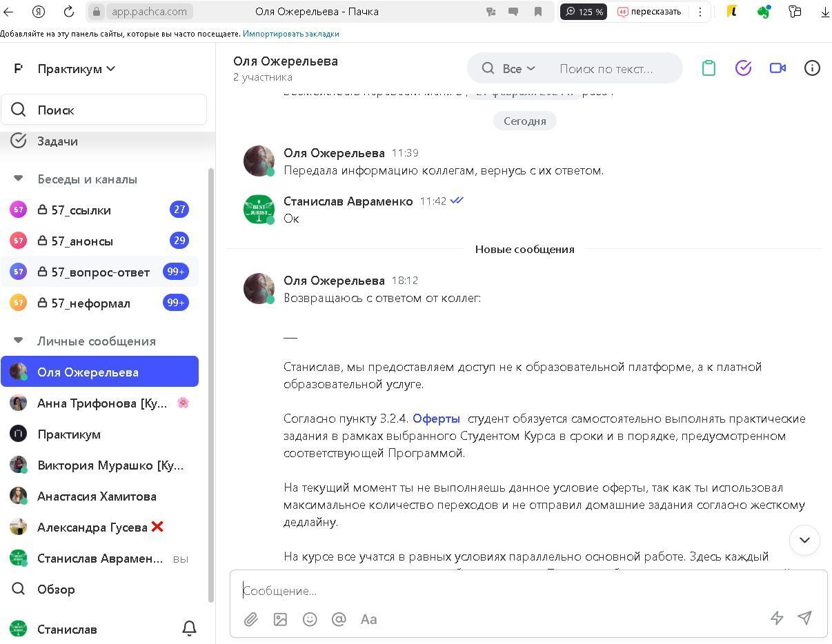832x644 pixels.
Task: Collapse the "Беседы и каналы" section
Action: [x=17, y=179]
